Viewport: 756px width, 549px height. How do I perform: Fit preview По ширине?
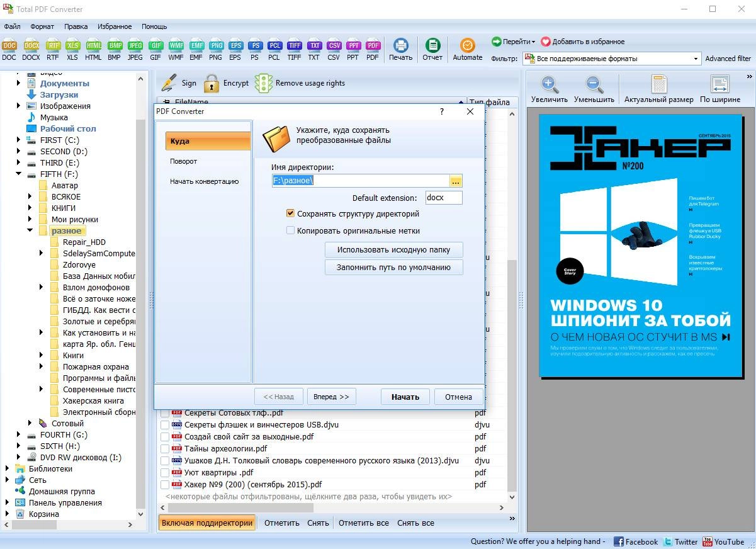click(x=720, y=89)
